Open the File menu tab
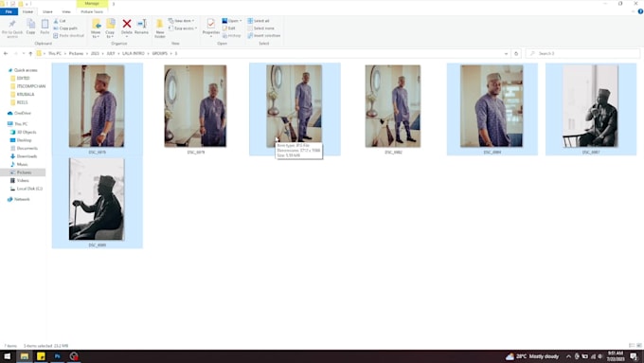This screenshot has height=363, width=644. point(9,12)
